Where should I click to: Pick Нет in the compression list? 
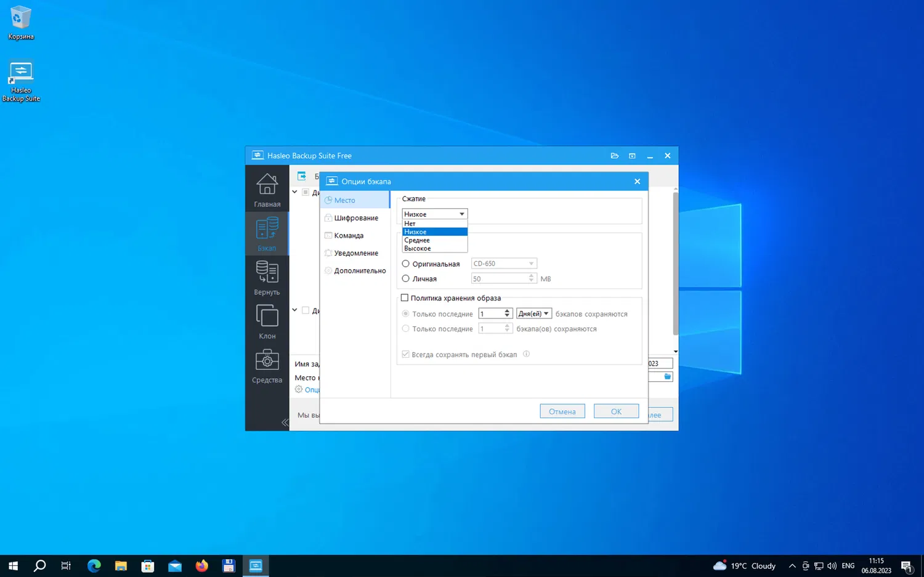[x=410, y=224]
